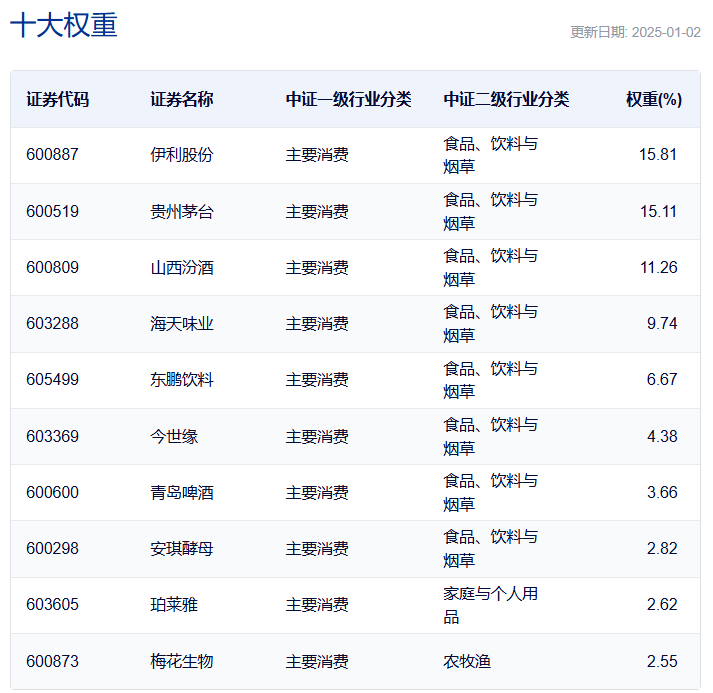
Task: Click 主要消费 in the 梅花生物 row
Action: pyautogui.click(x=317, y=661)
